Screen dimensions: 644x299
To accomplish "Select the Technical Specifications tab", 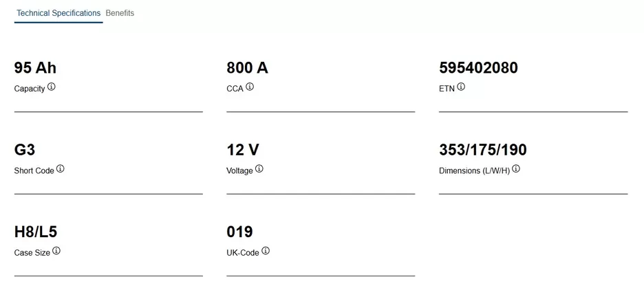I will tap(58, 13).
